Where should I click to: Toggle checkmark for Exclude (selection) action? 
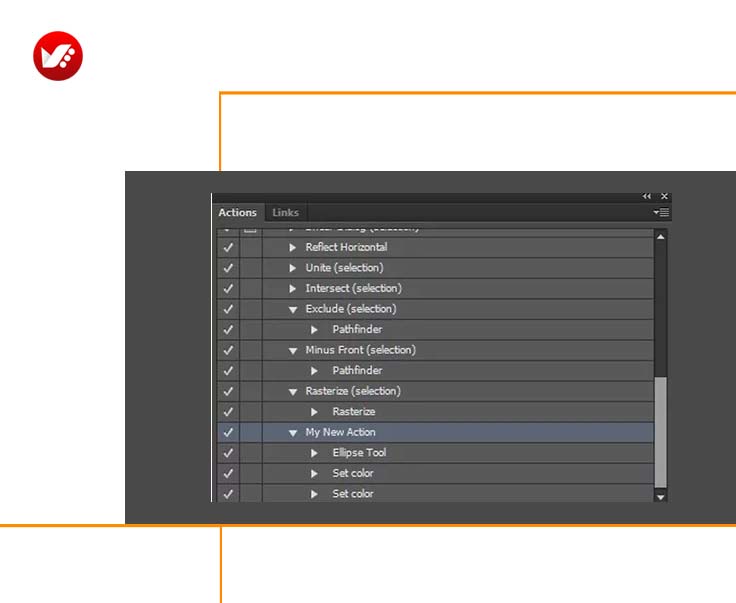[x=228, y=309]
